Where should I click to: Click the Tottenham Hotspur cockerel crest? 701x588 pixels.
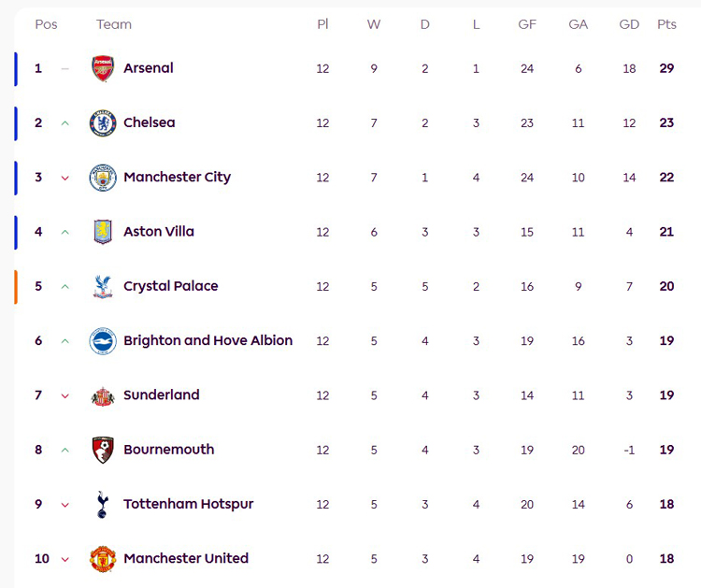pyautogui.click(x=102, y=505)
